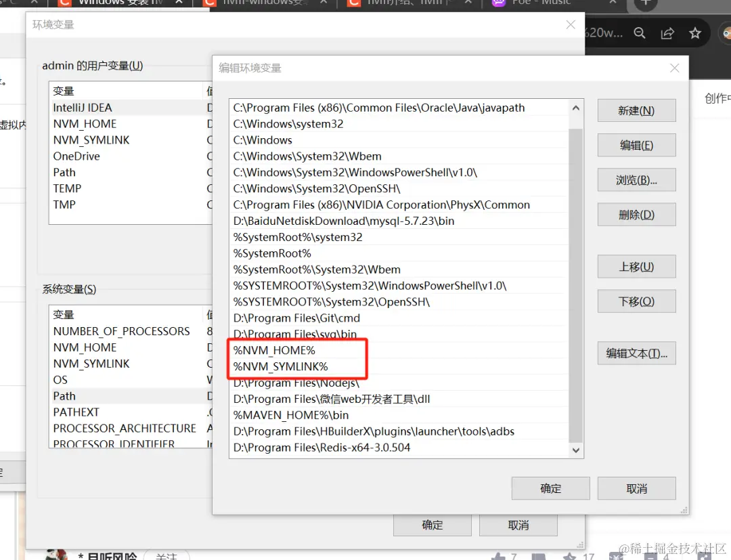Move entry up with 上移(U)
The width and height of the screenshot is (731, 560).
point(636,267)
